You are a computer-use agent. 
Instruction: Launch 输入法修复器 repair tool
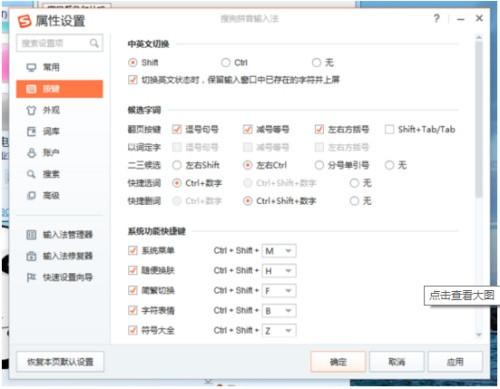coord(59,256)
